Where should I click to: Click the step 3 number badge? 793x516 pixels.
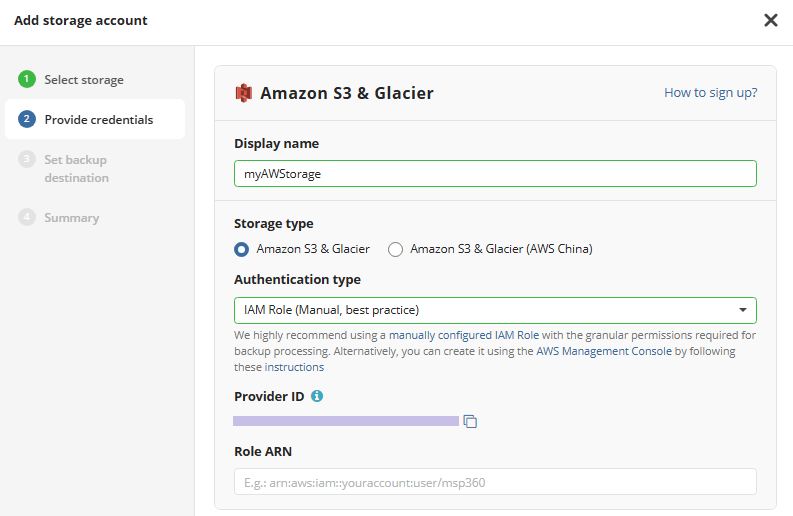pyautogui.click(x=27, y=160)
